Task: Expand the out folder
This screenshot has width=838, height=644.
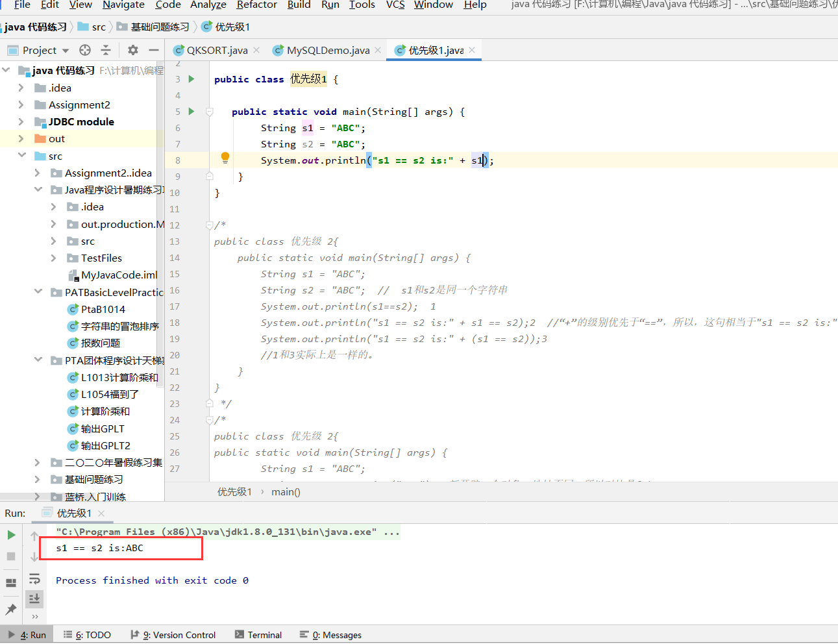Action: click(21, 138)
